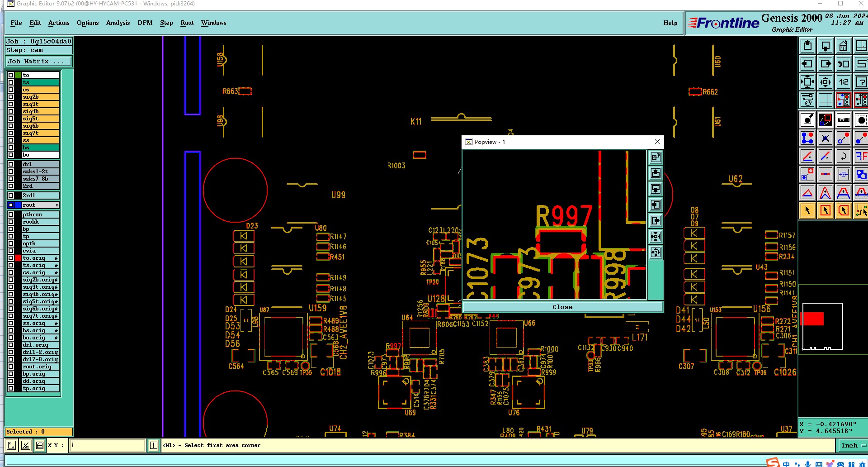Image resolution: width=868 pixels, height=467 pixels.
Task: Open the Step menu
Action: click(x=166, y=23)
